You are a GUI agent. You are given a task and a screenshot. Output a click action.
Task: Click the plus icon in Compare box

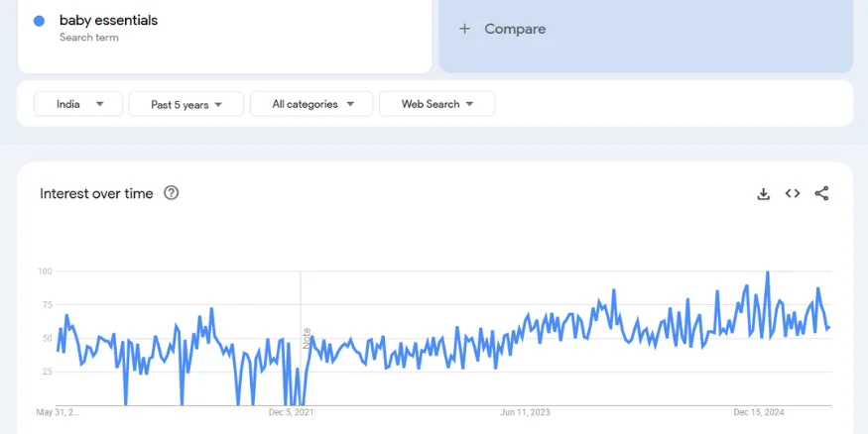coord(464,29)
